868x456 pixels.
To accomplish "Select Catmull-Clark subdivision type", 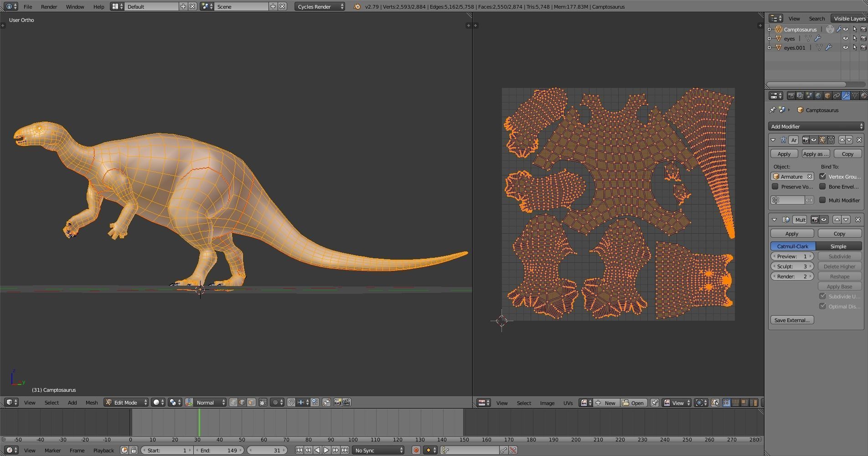I will 793,246.
